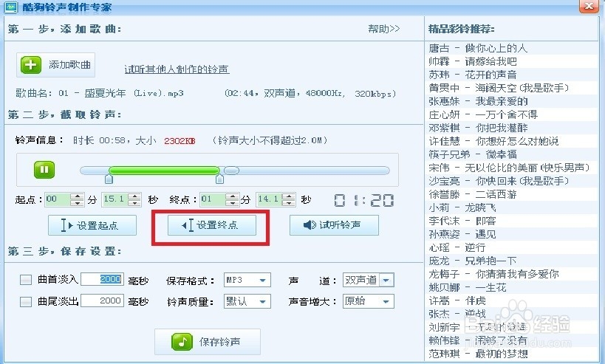
Task: Select 黄贯中 - 海阔天空 in the list
Action: 513,88
